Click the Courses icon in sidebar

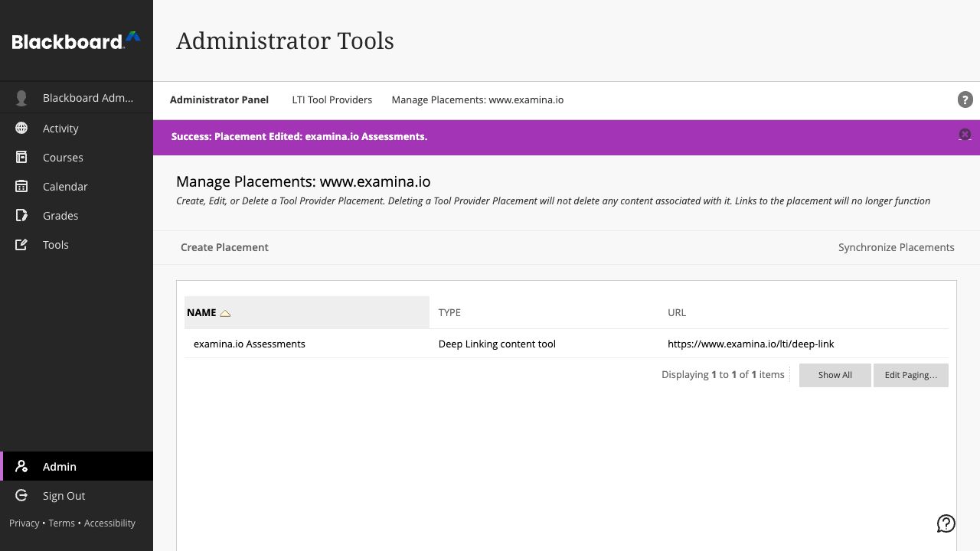[21, 157]
